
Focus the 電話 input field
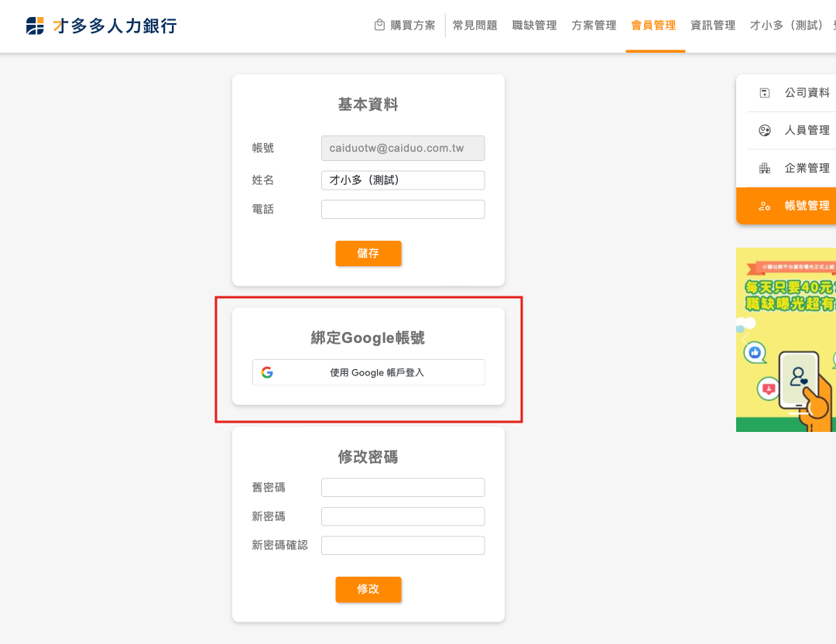pos(403,209)
